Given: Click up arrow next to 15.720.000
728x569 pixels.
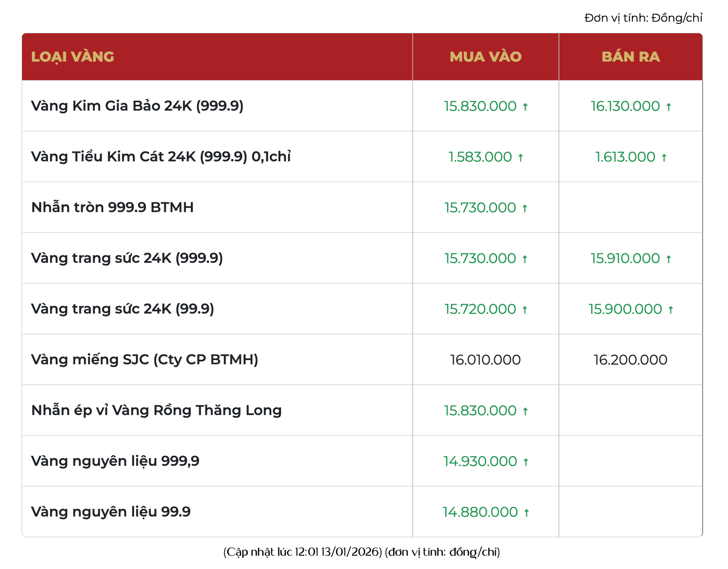Looking at the screenshot, I should 525,310.
